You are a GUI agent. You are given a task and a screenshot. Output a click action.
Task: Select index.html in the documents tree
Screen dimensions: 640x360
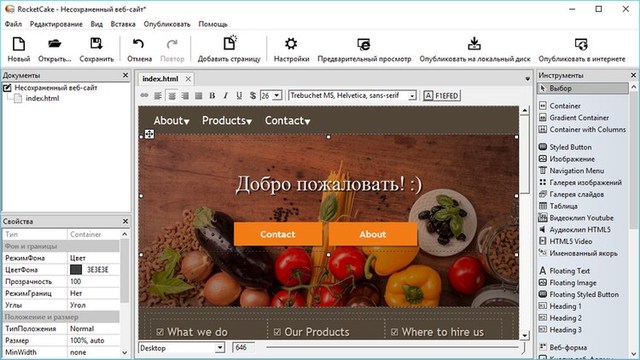42,98
